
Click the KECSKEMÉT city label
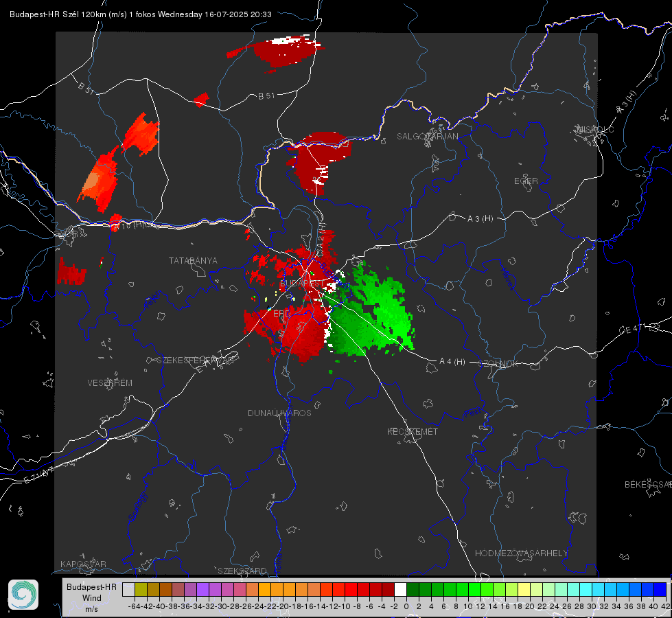pos(413,432)
